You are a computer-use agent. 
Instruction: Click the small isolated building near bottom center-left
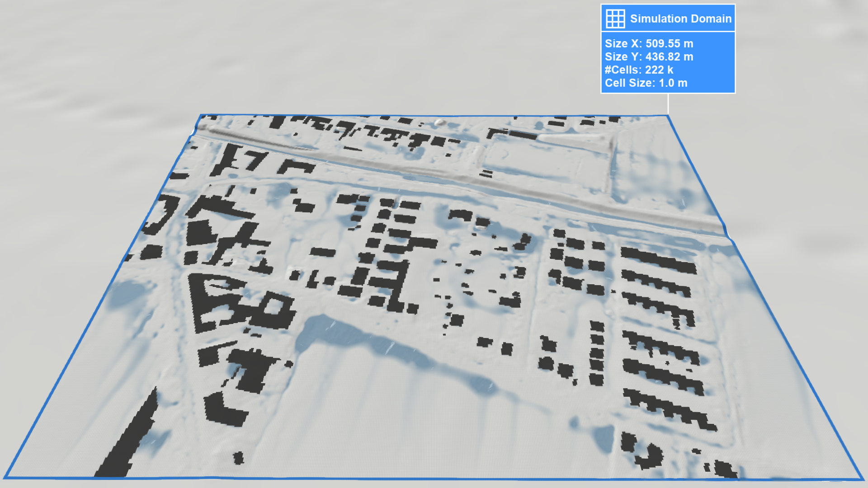click(238, 457)
